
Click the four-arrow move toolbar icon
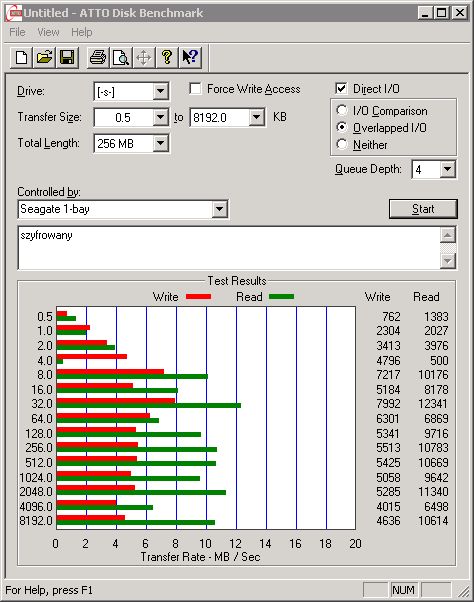click(144, 58)
